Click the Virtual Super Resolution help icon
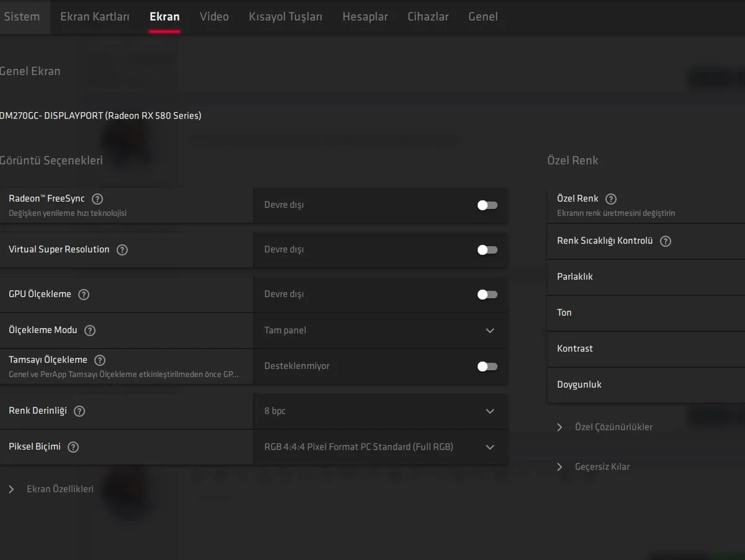Screen dimensions: 745x560 [122, 249]
